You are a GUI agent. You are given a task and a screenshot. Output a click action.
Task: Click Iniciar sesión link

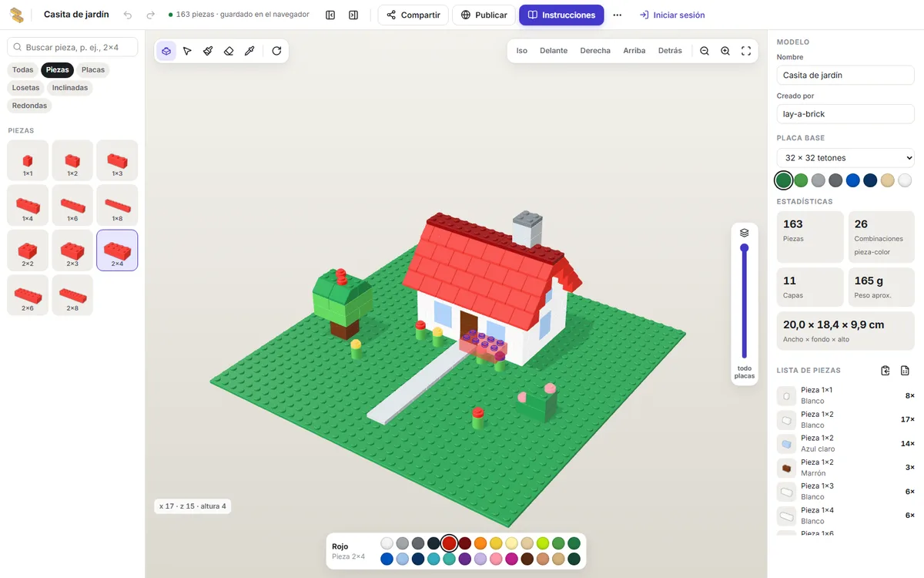(x=672, y=15)
